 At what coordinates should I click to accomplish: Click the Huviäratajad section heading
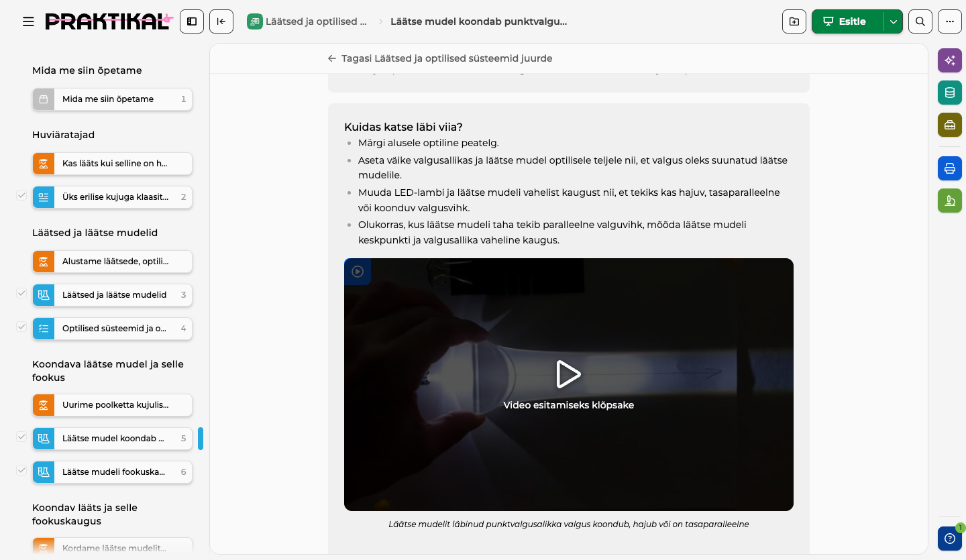click(x=64, y=135)
